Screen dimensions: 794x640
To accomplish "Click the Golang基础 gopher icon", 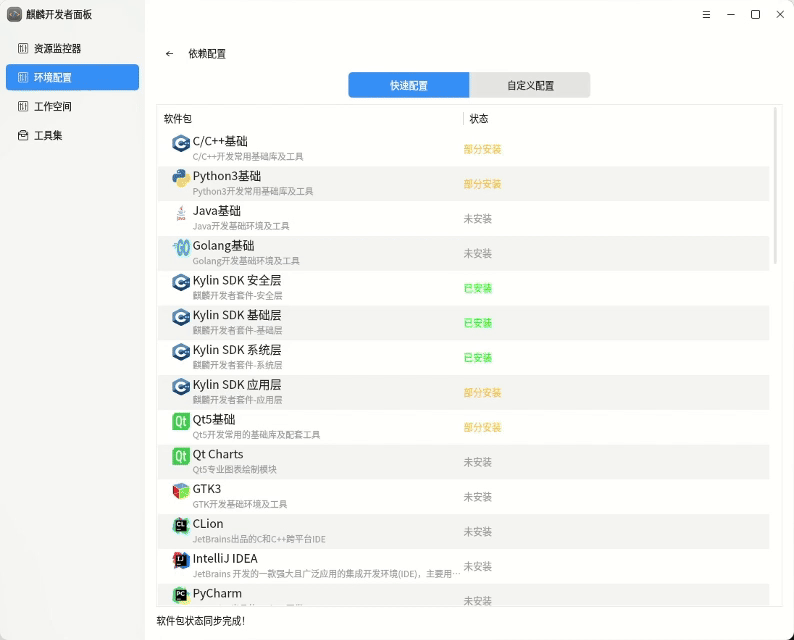I will [x=181, y=248].
